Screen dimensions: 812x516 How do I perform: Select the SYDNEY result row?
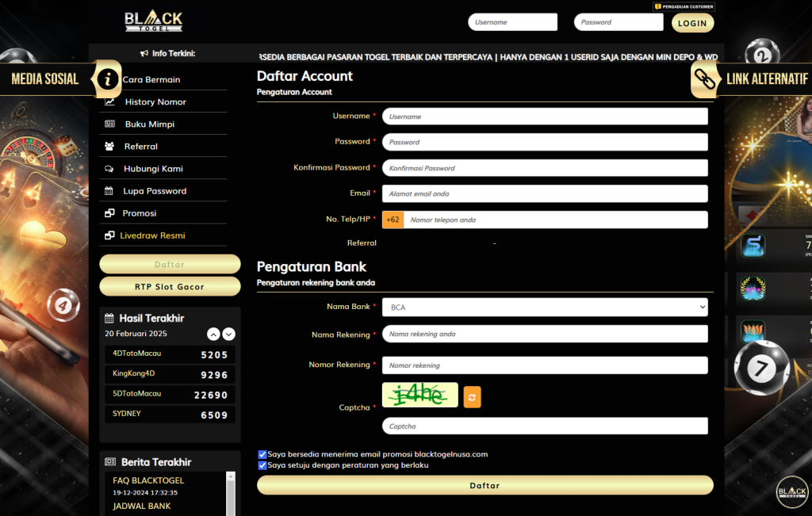pyautogui.click(x=170, y=415)
